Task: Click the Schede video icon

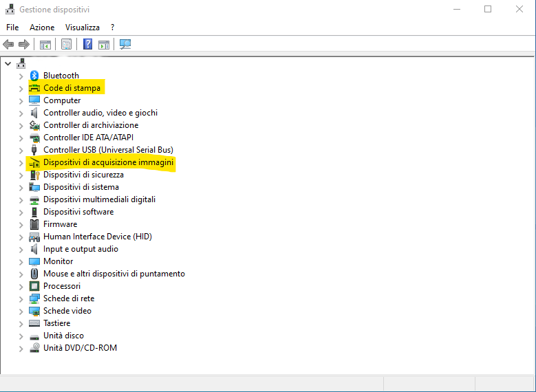Action: tap(34, 311)
